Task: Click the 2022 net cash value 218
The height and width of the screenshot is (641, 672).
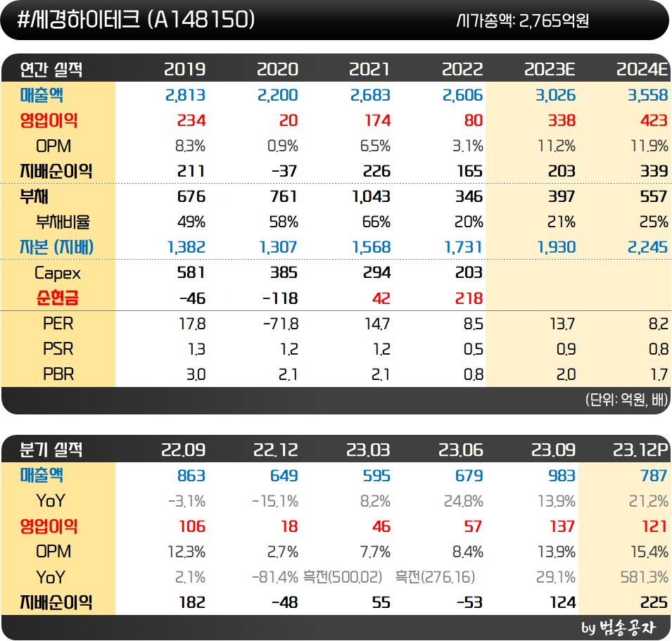Action: click(469, 298)
